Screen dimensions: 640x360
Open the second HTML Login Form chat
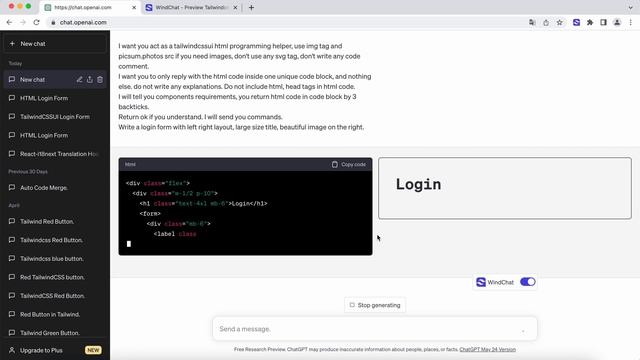pos(55,136)
